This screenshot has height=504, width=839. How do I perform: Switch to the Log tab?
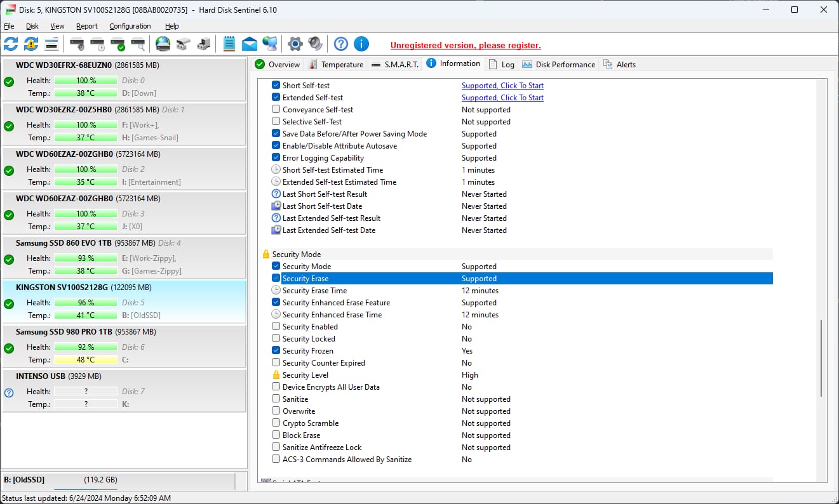[501, 64]
